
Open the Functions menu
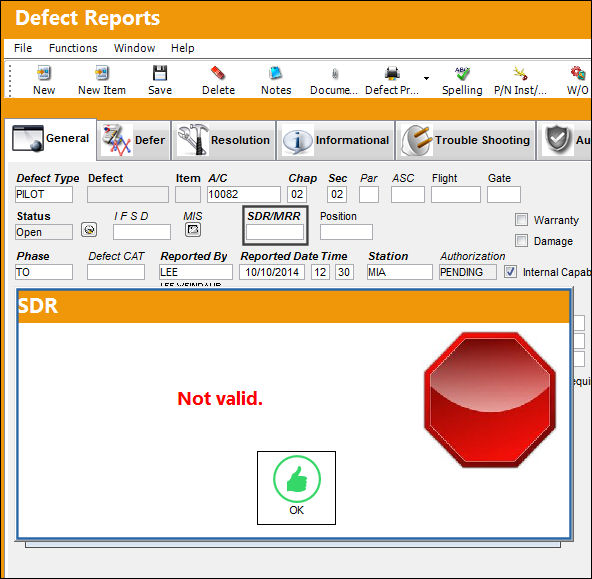click(x=73, y=48)
